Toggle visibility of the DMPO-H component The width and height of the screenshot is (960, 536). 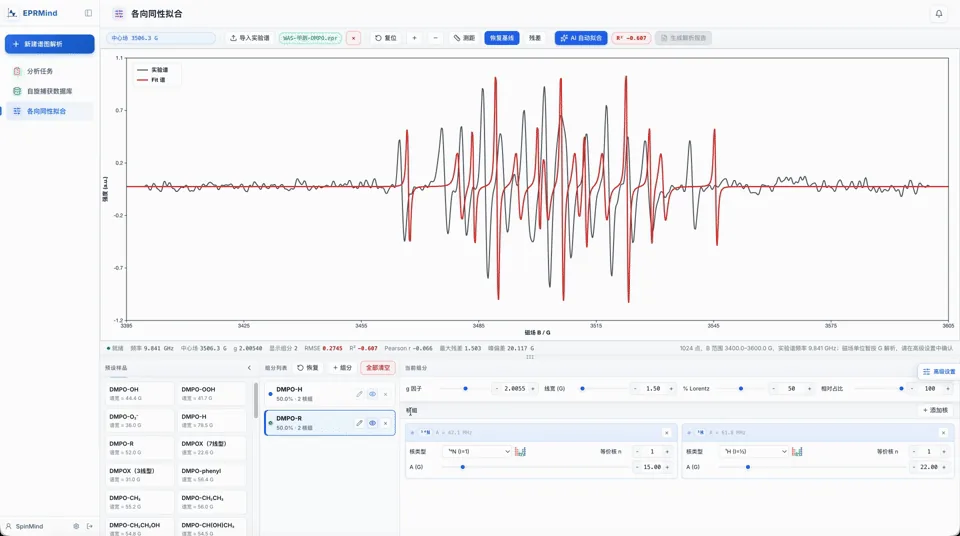pos(372,394)
